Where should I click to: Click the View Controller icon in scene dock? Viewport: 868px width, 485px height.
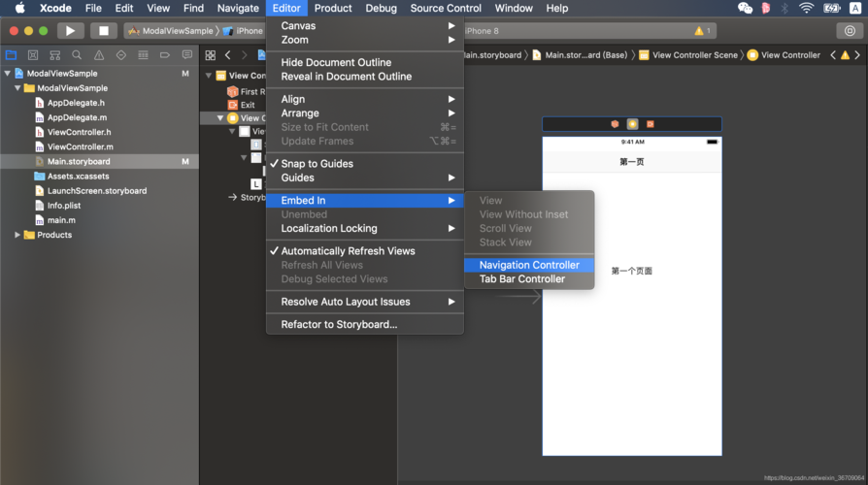[632, 124]
